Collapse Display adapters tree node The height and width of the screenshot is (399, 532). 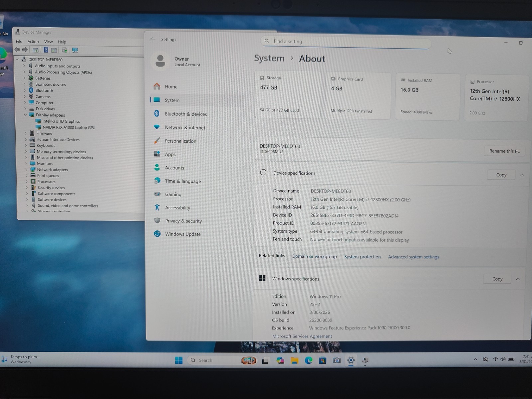pyautogui.click(x=25, y=115)
